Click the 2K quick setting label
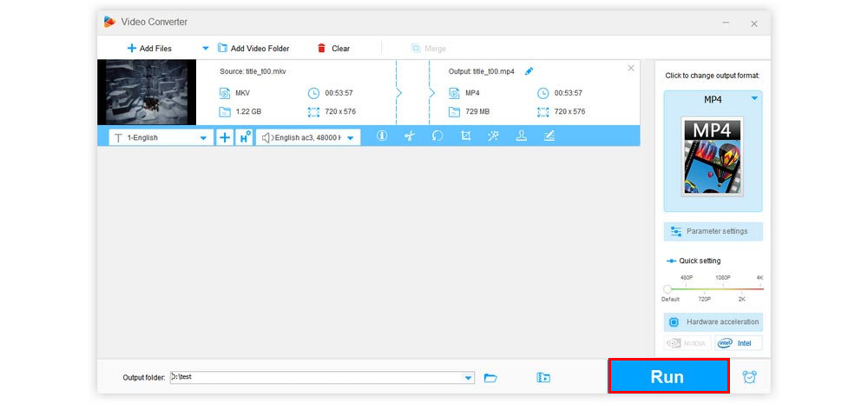868x404 pixels. coord(742,299)
